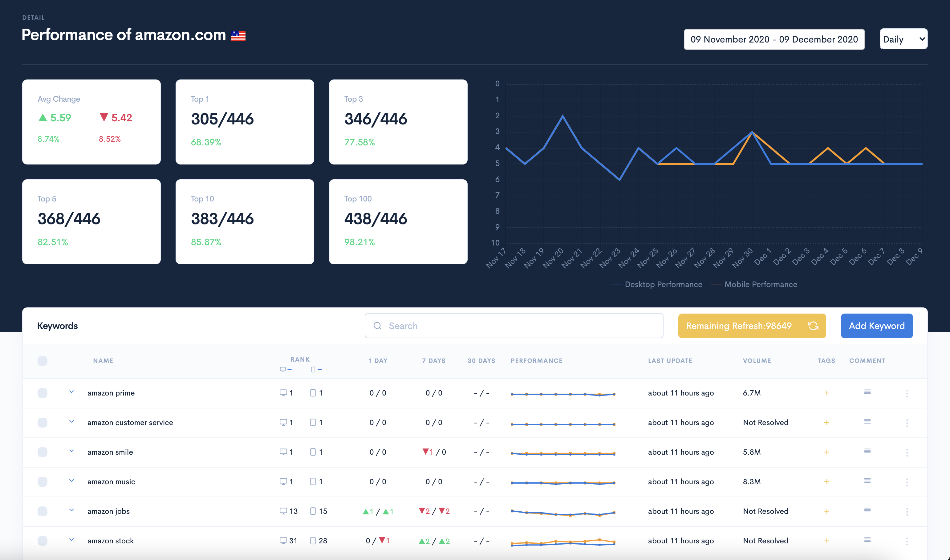Open more options for amazon music
The height and width of the screenshot is (560, 950).
pos(907,482)
